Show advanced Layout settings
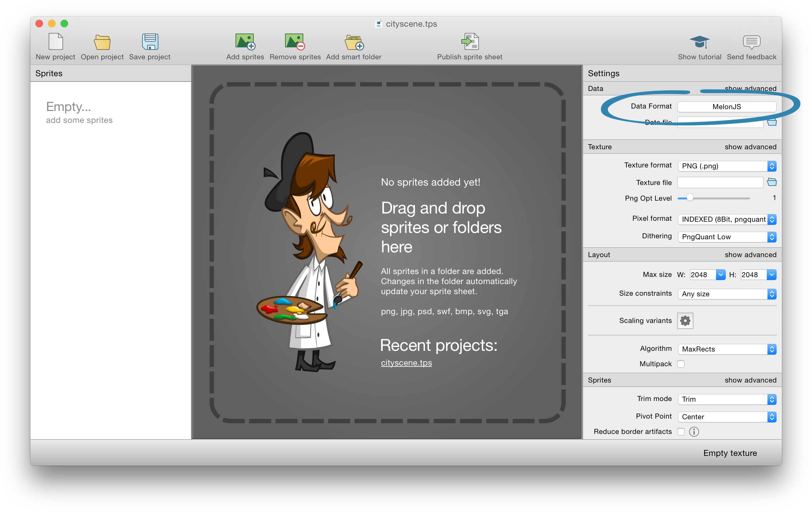This screenshot has width=812, height=512. click(x=750, y=255)
